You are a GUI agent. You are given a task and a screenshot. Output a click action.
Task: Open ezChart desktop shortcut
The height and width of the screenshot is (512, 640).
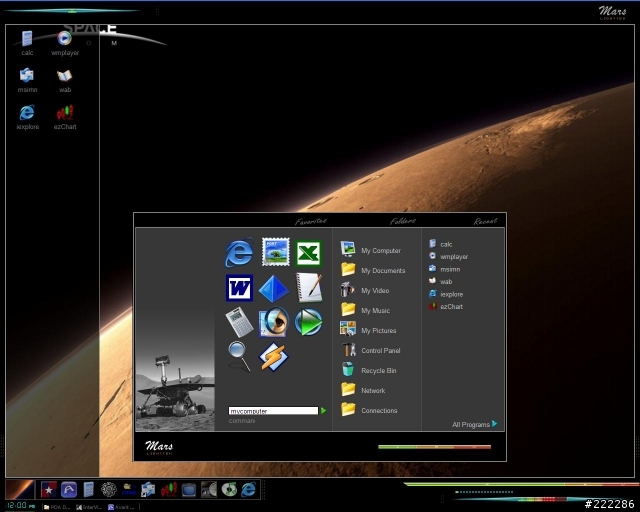click(65, 118)
